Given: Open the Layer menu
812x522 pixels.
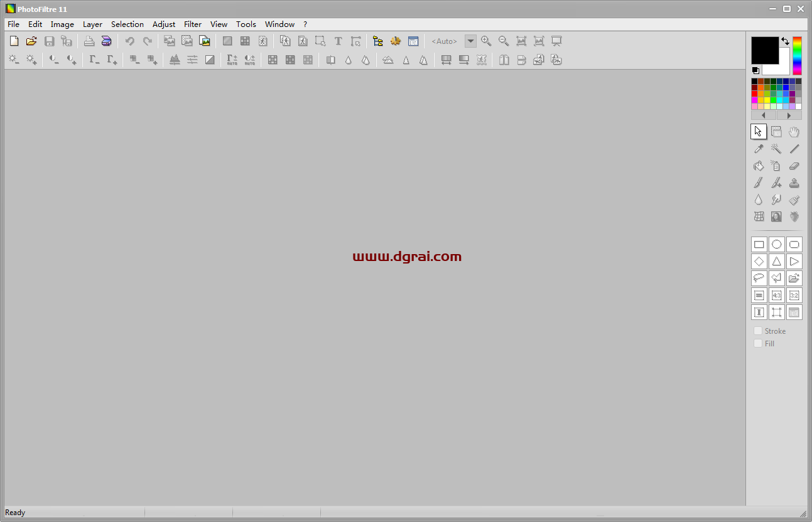Looking at the screenshot, I should 93,24.
